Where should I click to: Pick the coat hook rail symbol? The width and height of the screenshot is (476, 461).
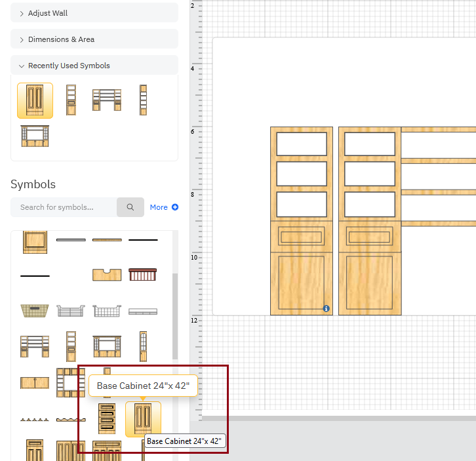pos(35,419)
